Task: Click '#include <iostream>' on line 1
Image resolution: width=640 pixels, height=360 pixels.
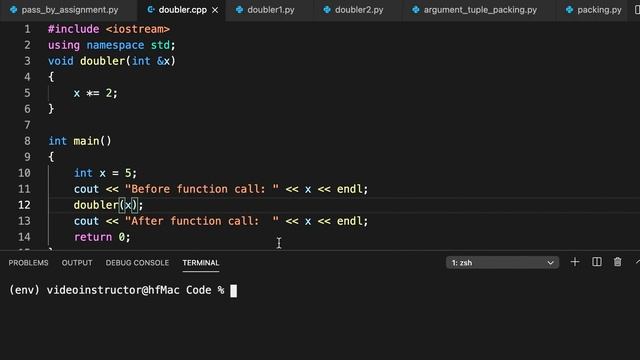Action: tap(109, 29)
